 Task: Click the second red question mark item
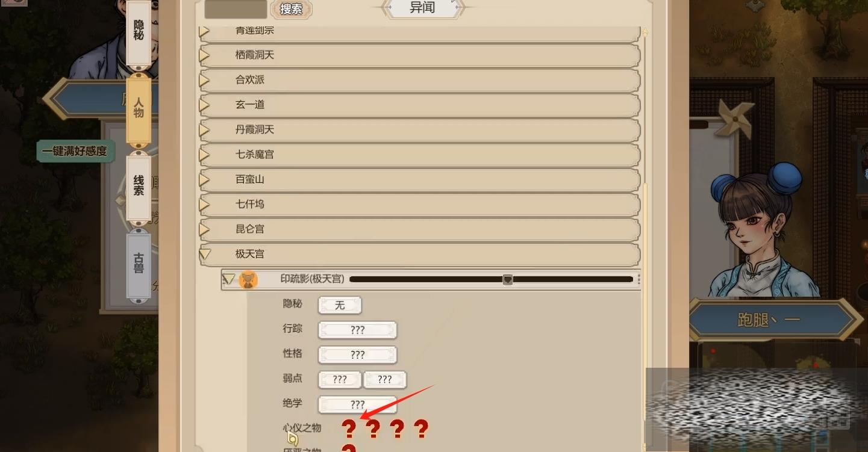(373, 429)
